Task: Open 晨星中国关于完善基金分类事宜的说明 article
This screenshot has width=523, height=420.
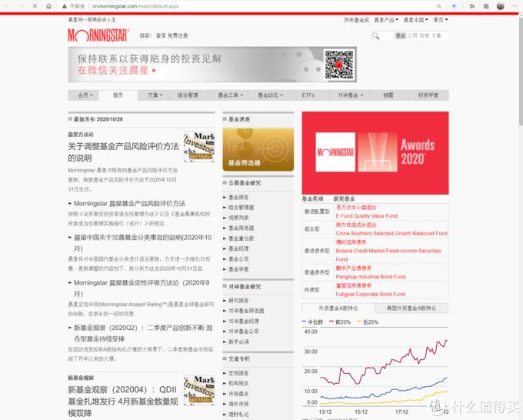Action: [143, 243]
